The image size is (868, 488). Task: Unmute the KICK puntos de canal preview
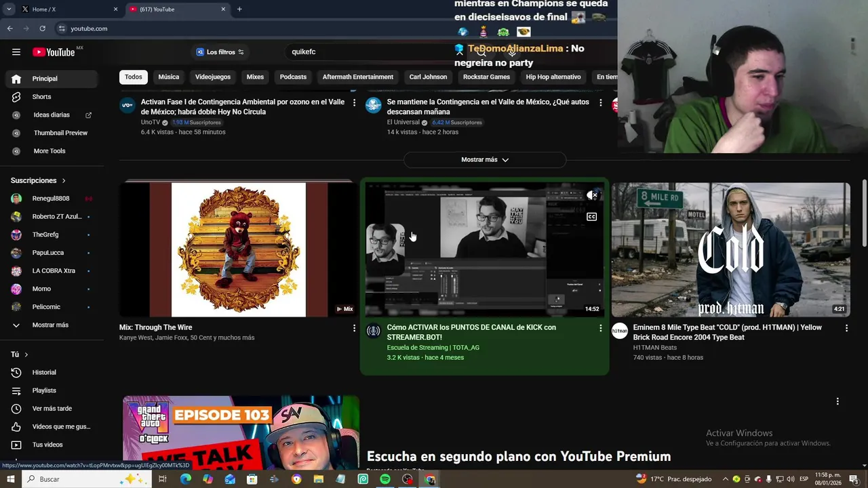tap(592, 195)
